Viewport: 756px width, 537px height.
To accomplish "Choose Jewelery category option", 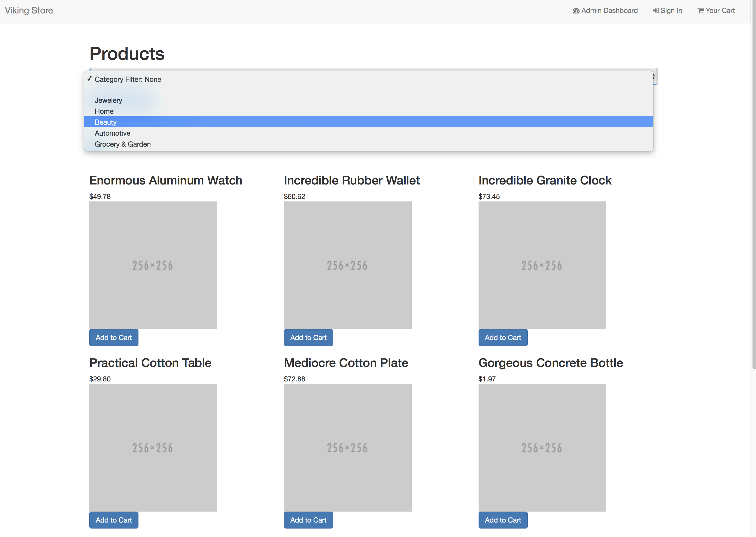I will click(109, 100).
